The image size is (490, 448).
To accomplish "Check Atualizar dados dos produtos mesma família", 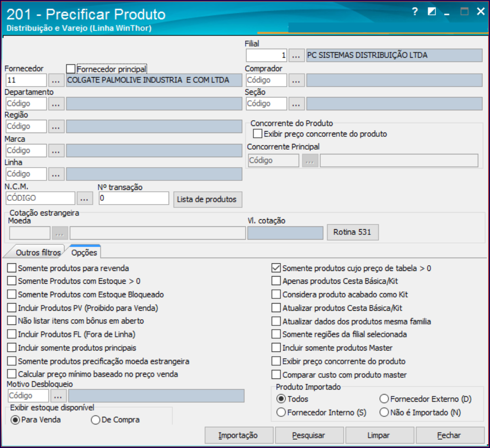I will pyautogui.click(x=276, y=321).
